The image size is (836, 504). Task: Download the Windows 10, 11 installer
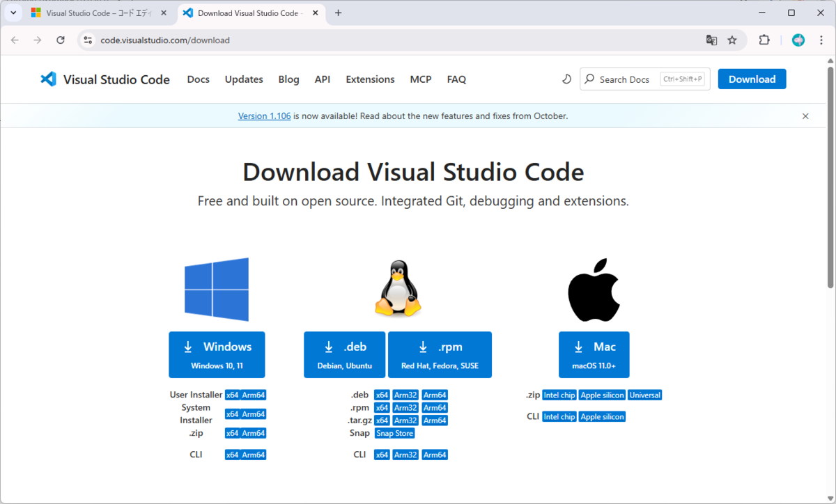tap(217, 354)
